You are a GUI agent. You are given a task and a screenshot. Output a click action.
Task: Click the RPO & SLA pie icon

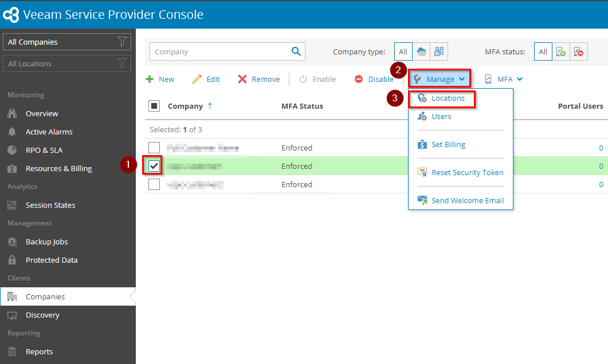pyautogui.click(x=12, y=150)
